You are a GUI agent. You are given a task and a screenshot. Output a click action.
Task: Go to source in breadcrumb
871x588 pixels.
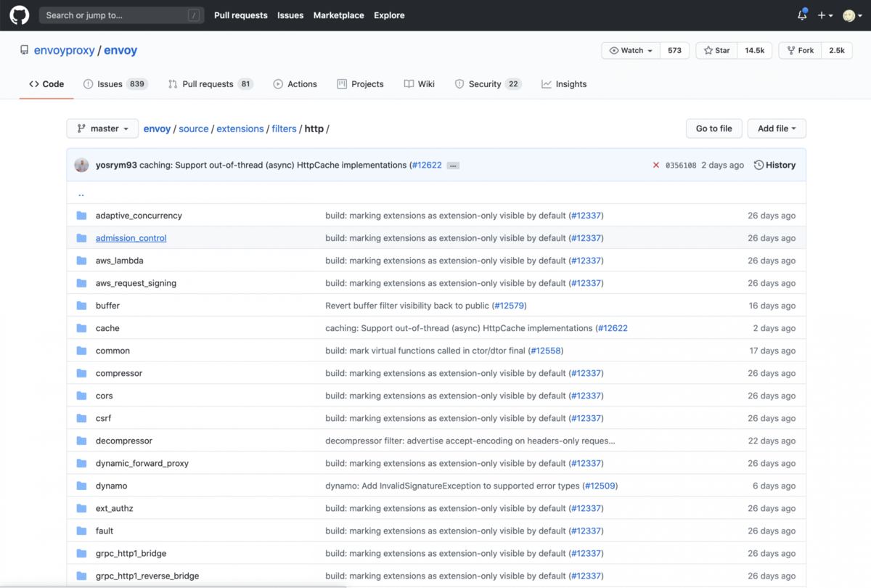click(x=194, y=128)
